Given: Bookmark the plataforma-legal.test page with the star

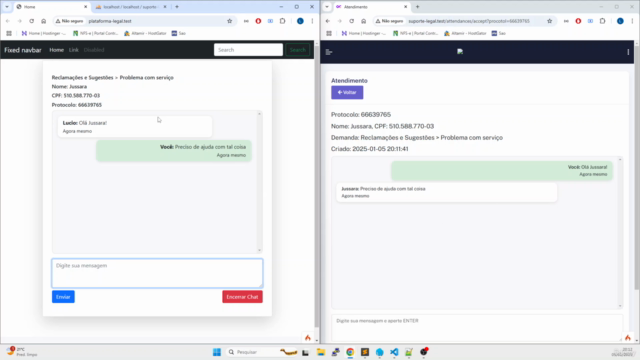Looking at the screenshot, I should pyautogui.click(x=229, y=21).
